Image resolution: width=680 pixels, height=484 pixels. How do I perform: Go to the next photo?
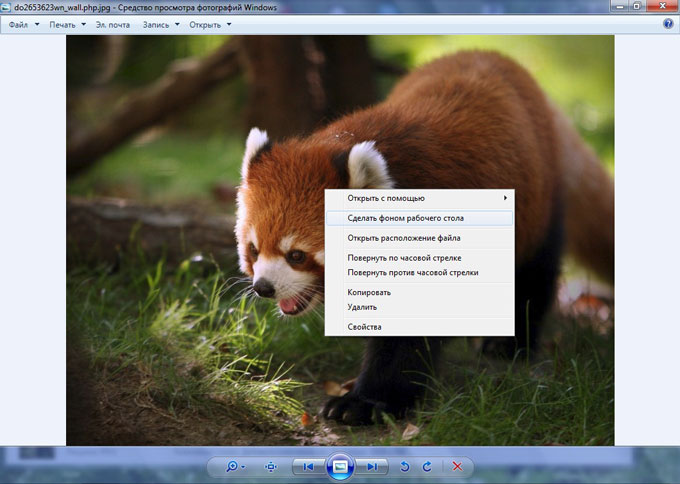pos(372,467)
